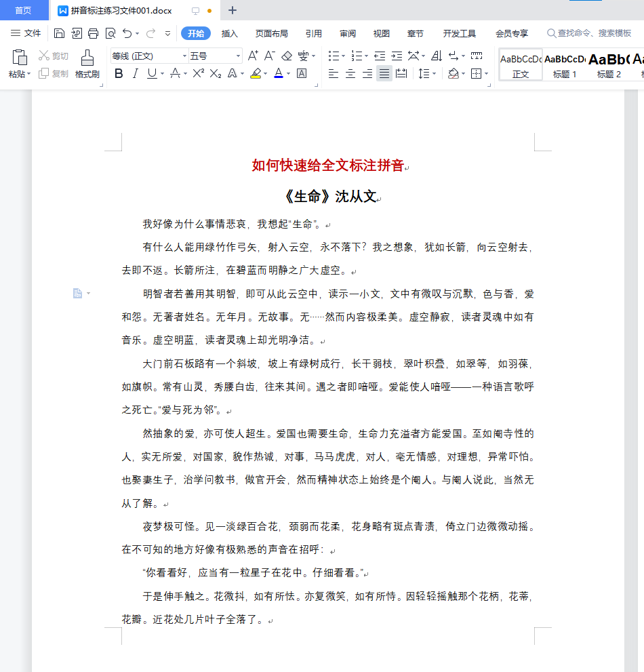Toggle justify alignment
Image resolution: width=644 pixels, height=672 pixels.
[384, 74]
